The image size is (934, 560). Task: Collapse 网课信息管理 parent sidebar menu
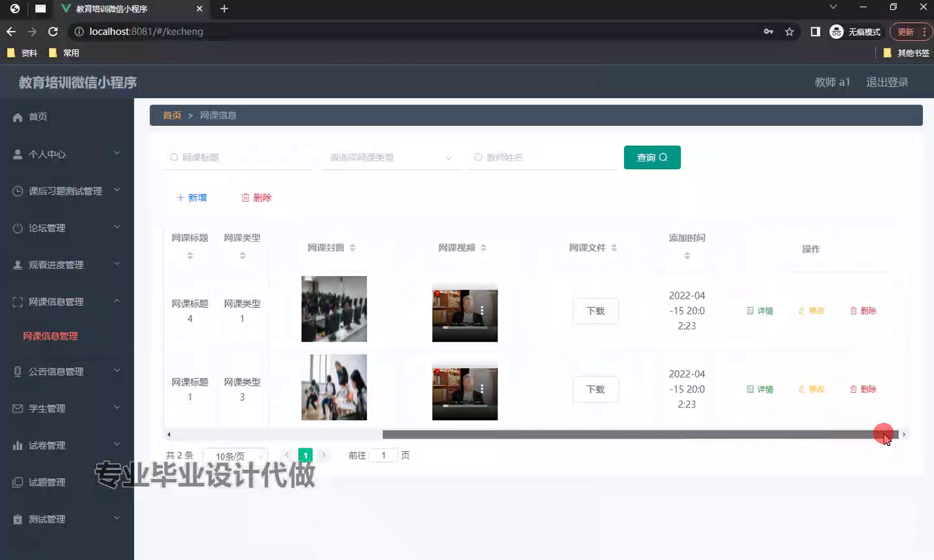pyautogui.click(x=67, y=302)
